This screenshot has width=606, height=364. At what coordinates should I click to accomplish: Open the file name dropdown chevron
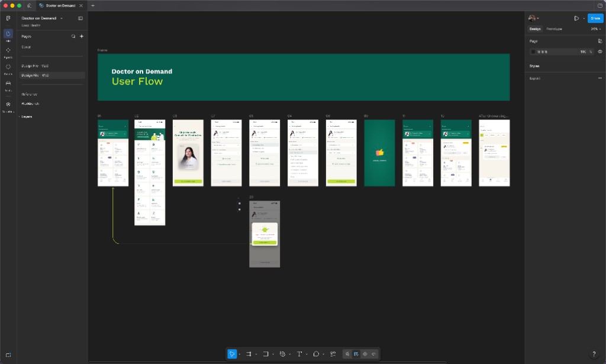[62, 18]
